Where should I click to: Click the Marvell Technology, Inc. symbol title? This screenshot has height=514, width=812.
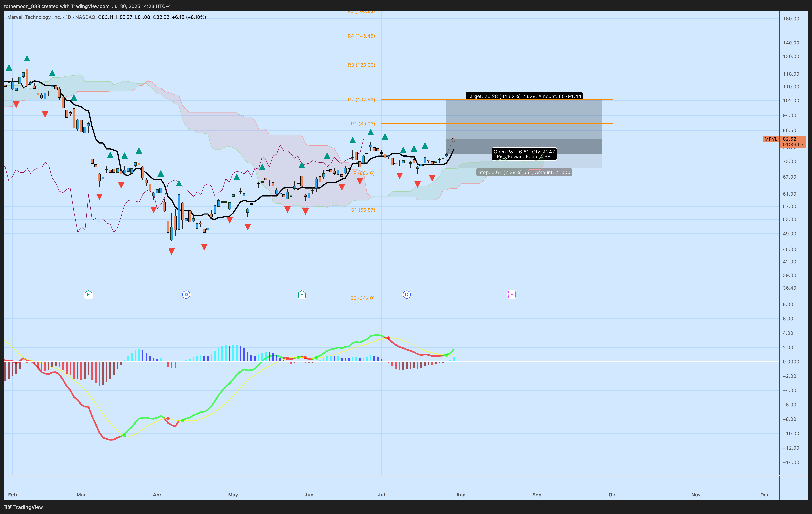(34, 17)
